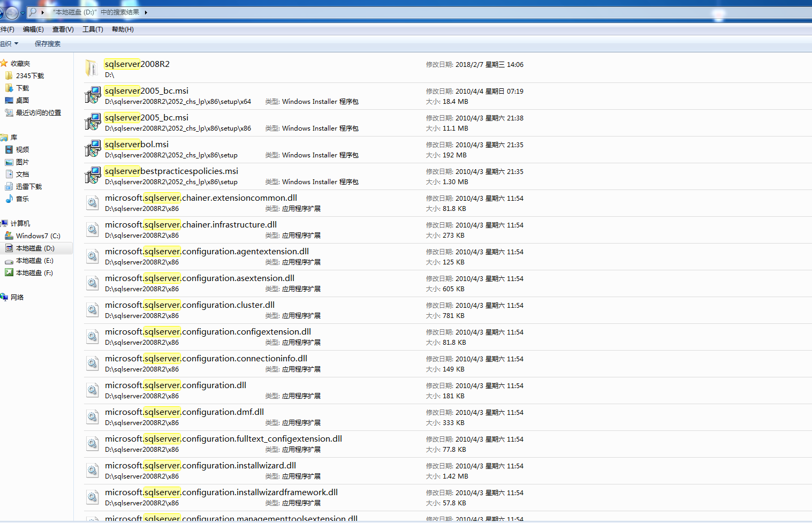
Task: Click the DLL icon for microsoft.sqlserver.configuration.installwizard.dll
Action: point(93,471)
